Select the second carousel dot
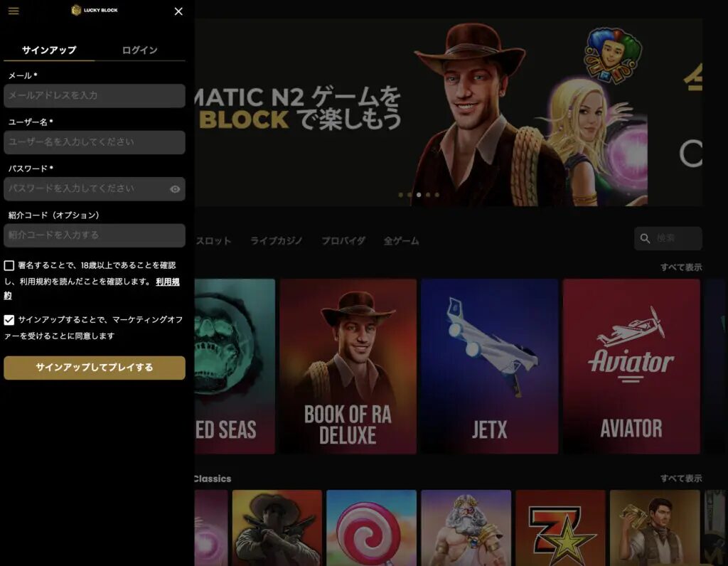 coord(409,195)
